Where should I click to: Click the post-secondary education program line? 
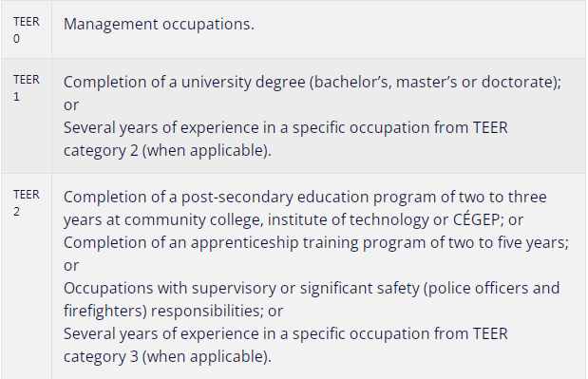(x=305, y=198)
